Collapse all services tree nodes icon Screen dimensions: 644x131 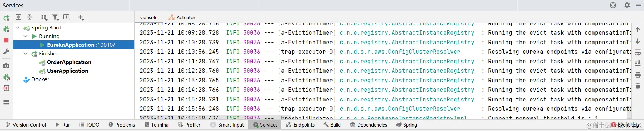[x=30, y=17]
